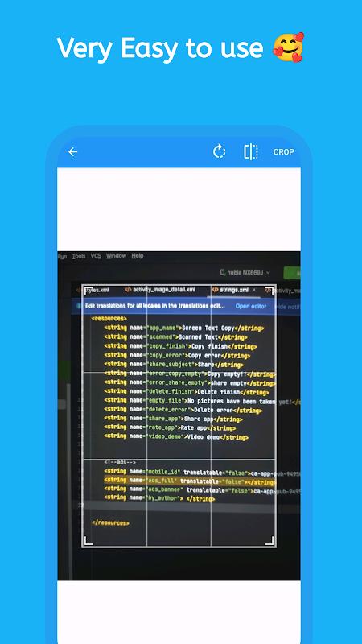Click the "Share app" string line
362x644 pixels.
[173, 419]
